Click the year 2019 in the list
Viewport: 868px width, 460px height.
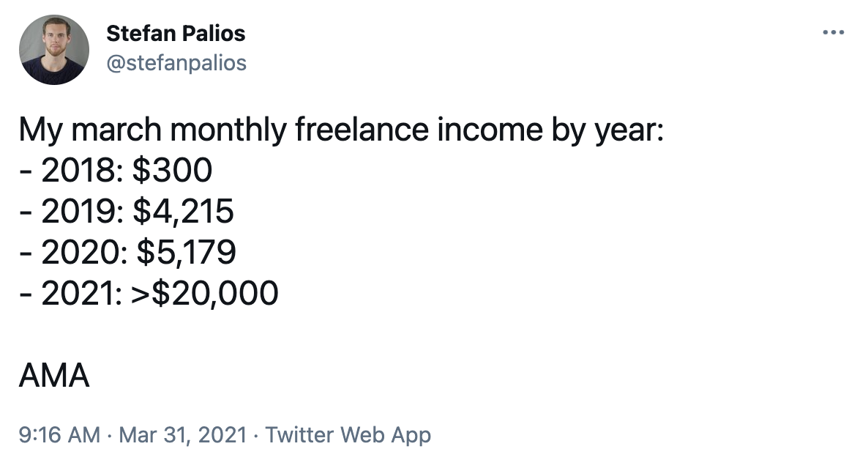pos(79,211)
